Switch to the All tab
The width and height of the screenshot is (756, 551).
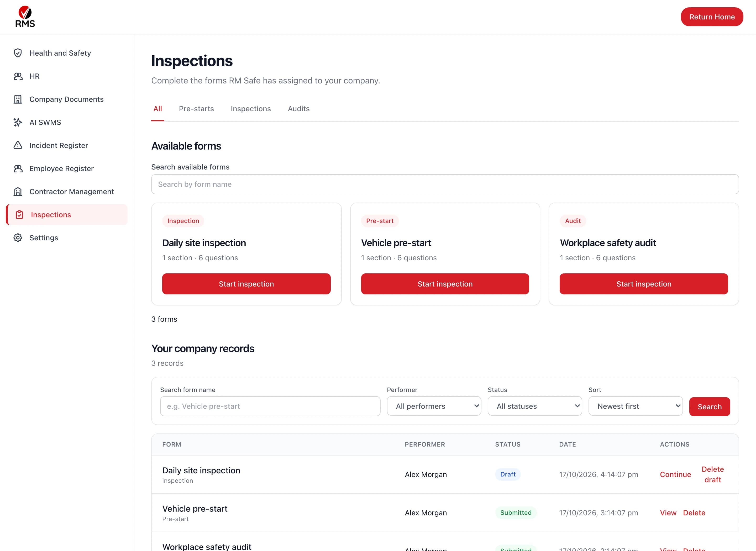pos(157,109)
